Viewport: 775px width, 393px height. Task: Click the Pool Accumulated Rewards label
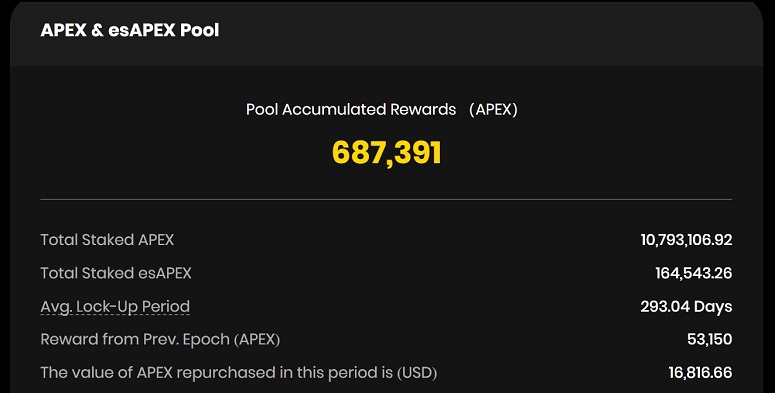pos(351,109)
